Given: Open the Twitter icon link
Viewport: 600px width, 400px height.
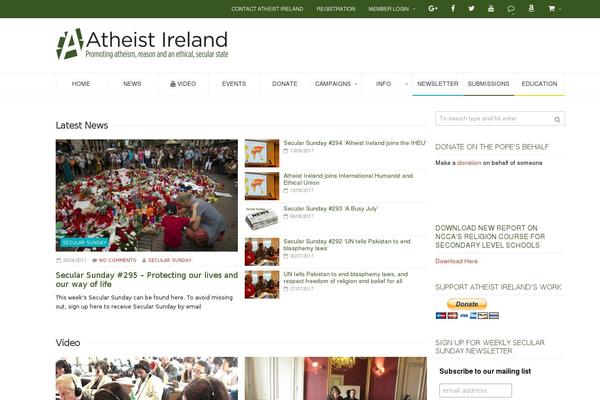Looking at the screenshot, I should 471,8.
